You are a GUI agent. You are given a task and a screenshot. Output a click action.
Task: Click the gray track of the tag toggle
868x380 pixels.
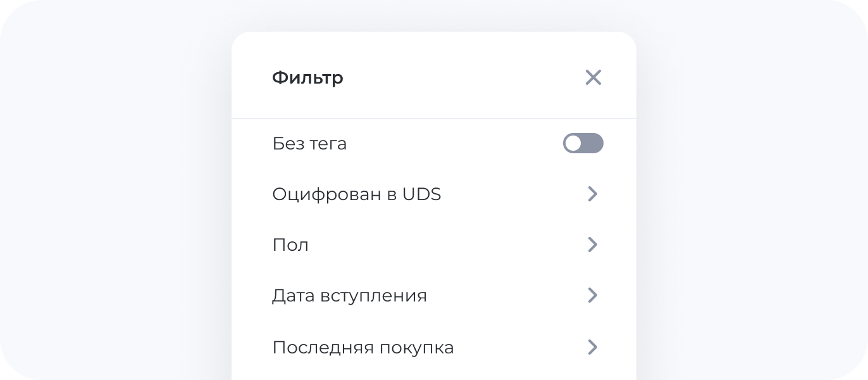coord(593,144)
